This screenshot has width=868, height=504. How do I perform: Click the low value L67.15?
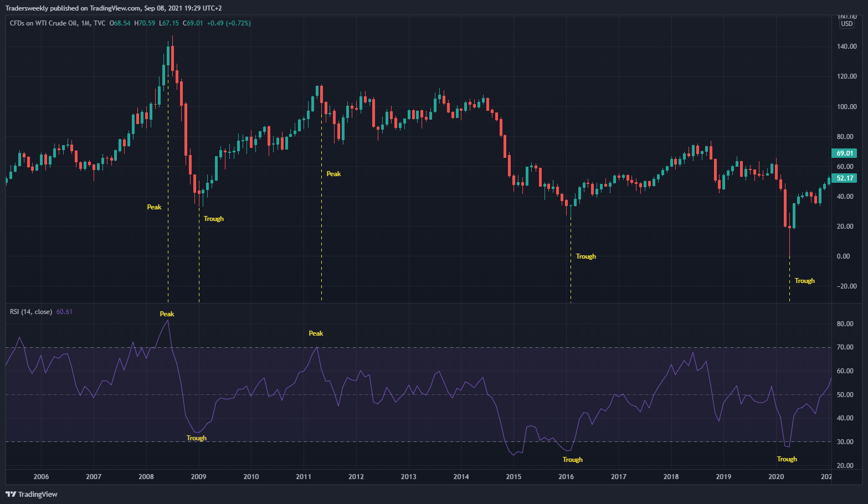tap(169, 23)
